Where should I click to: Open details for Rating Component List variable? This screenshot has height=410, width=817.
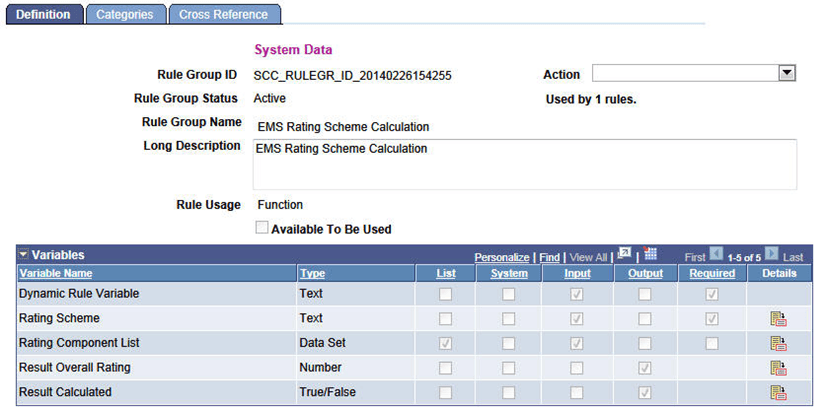coord(778,343)
